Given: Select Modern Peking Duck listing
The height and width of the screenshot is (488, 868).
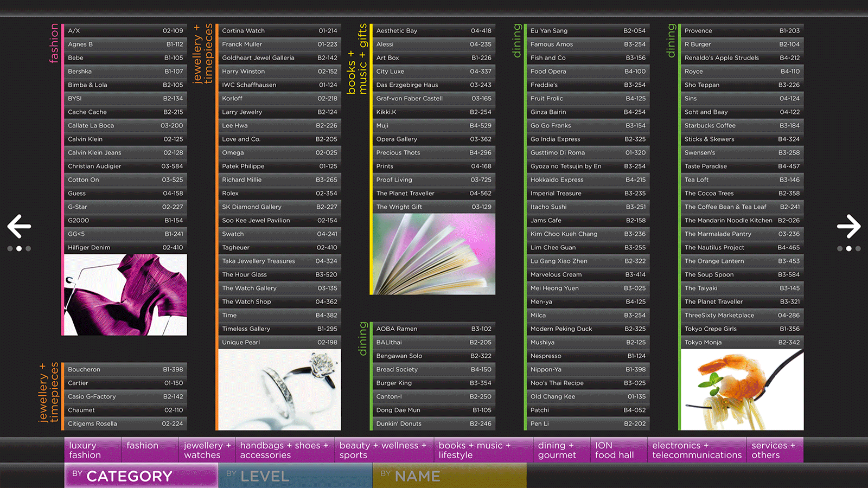Looking at the screenshot, I should coord(588,329).
